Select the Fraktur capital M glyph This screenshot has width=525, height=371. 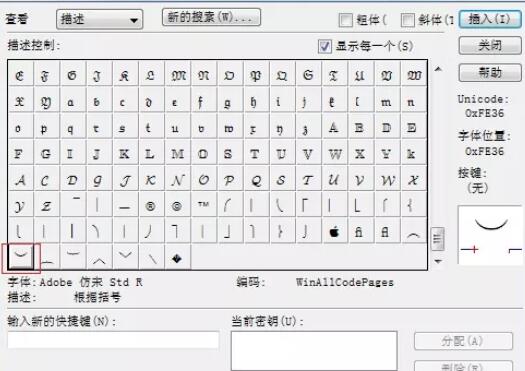pos(176,75)
